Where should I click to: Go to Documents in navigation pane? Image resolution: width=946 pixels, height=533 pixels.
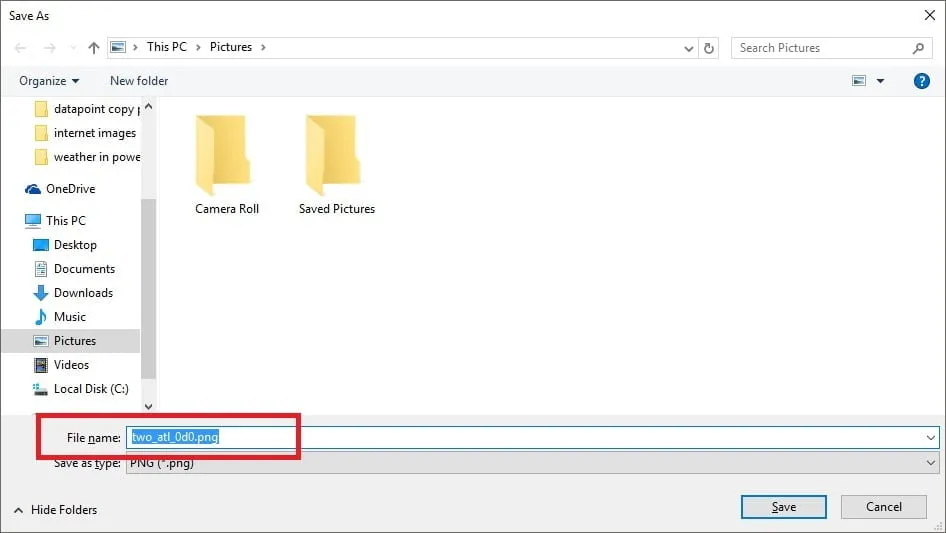[74, 269]
